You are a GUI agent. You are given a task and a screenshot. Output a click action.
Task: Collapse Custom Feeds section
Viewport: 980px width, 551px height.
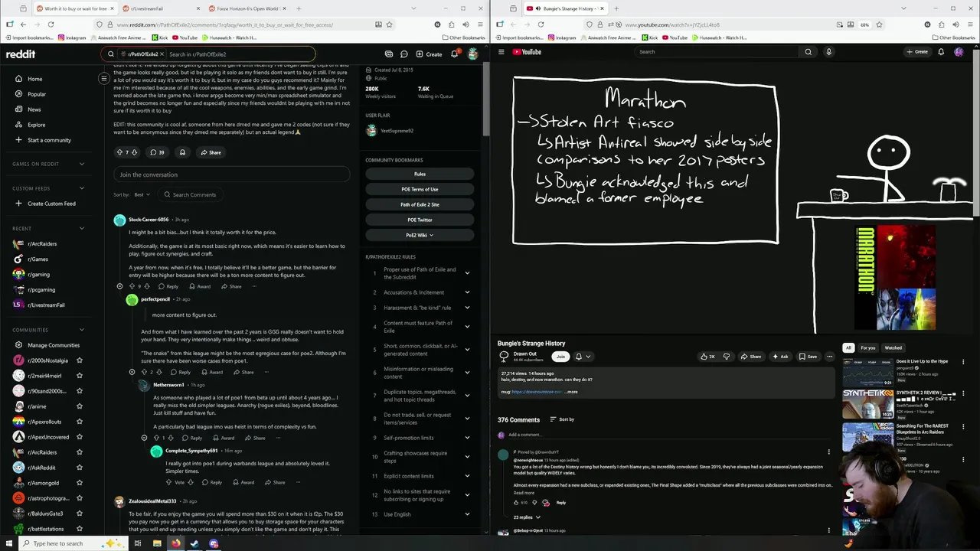click(82, 188)
